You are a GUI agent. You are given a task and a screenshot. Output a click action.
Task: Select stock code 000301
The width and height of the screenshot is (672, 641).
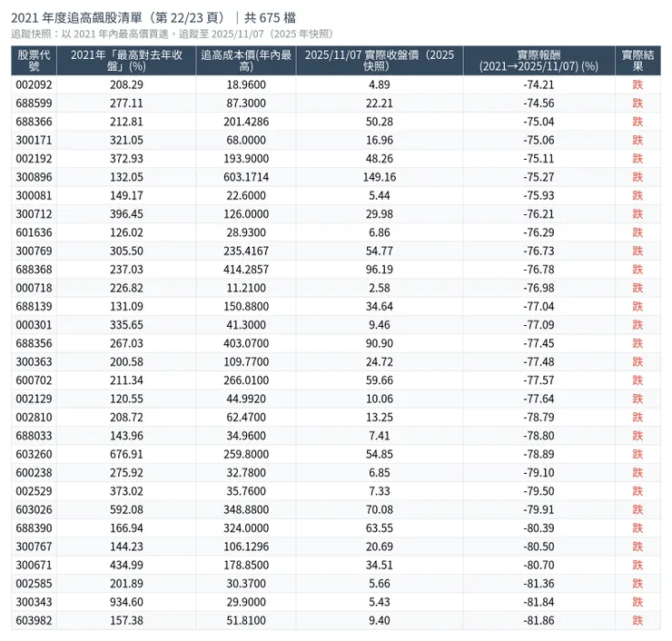pyautogui.click(x=34, y=325)
